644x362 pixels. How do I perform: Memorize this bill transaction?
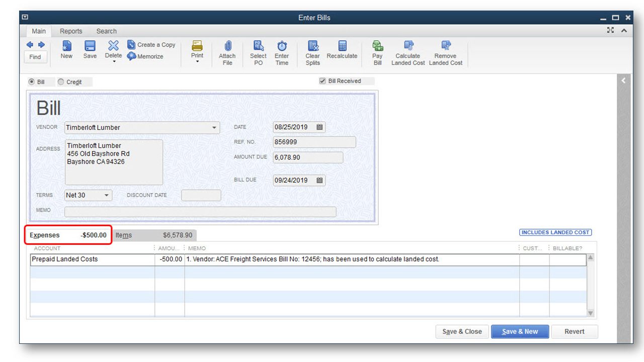pyautogui.click(x=145, y=56)
